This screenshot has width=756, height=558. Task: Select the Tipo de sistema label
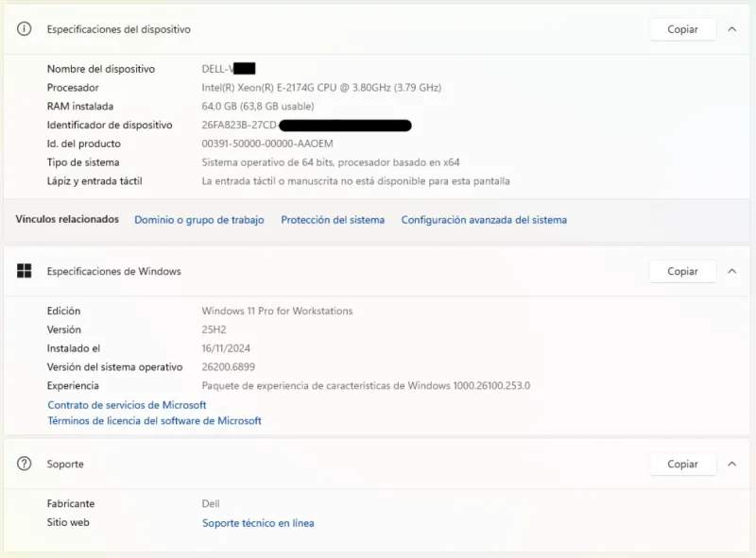click(83, 162)
